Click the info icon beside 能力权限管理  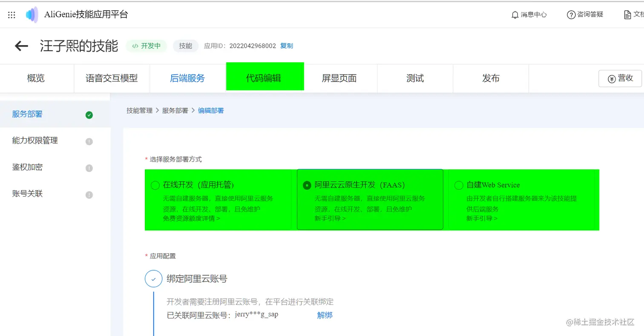(89, 142)
